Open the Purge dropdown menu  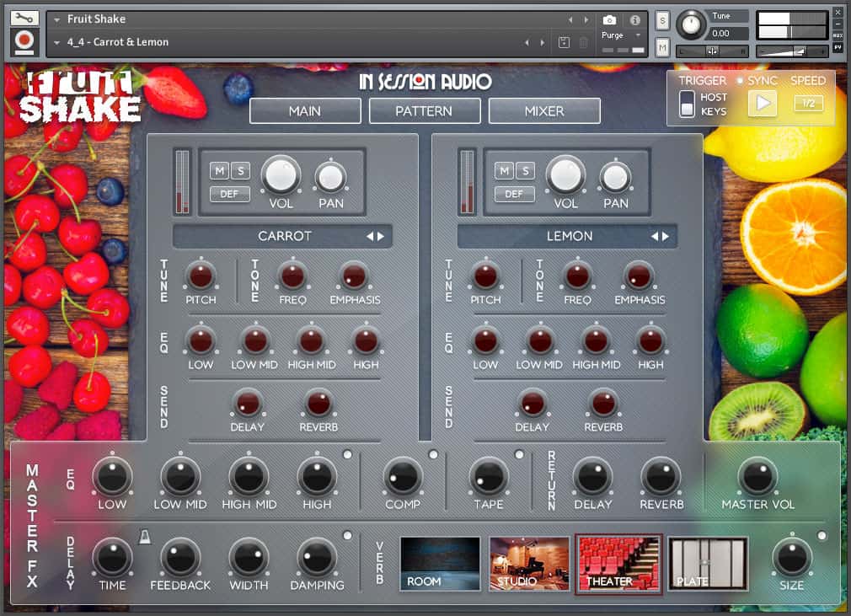click(x=622, y=35)
